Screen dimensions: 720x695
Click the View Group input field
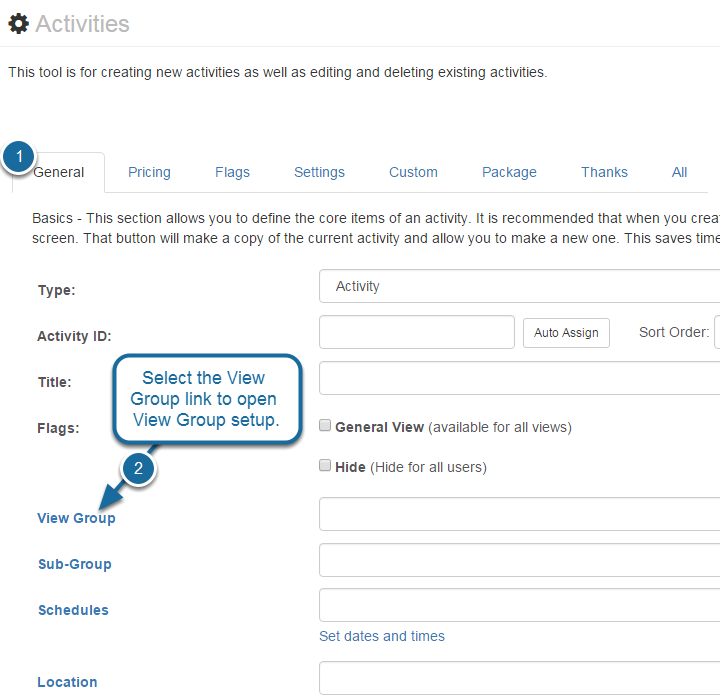pyautogui.click(x=519, y=514)
